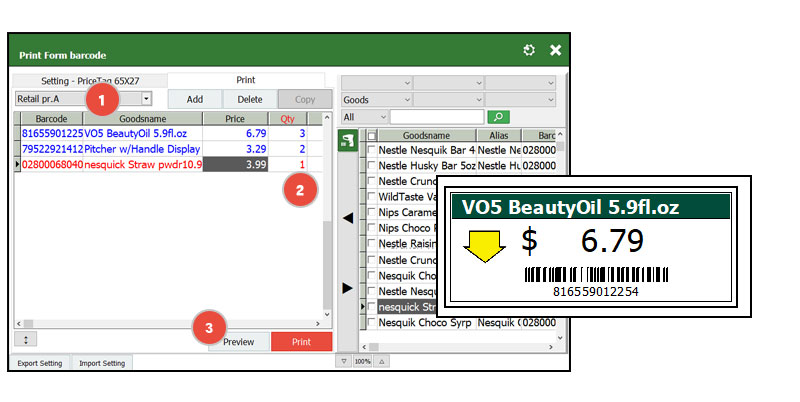
Task: Check the Nesquik Choco Syrp row checkbox
Action: [x=371, y=322]
